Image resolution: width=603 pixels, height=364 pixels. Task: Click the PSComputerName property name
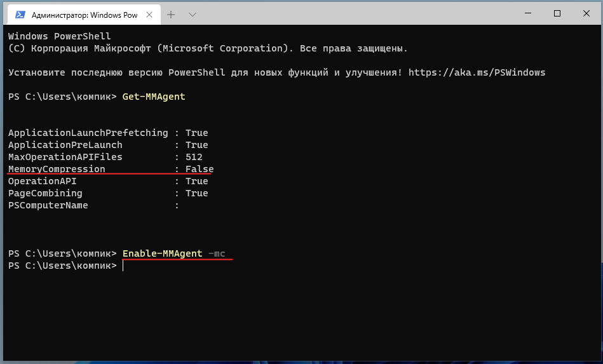pos(48,205)
